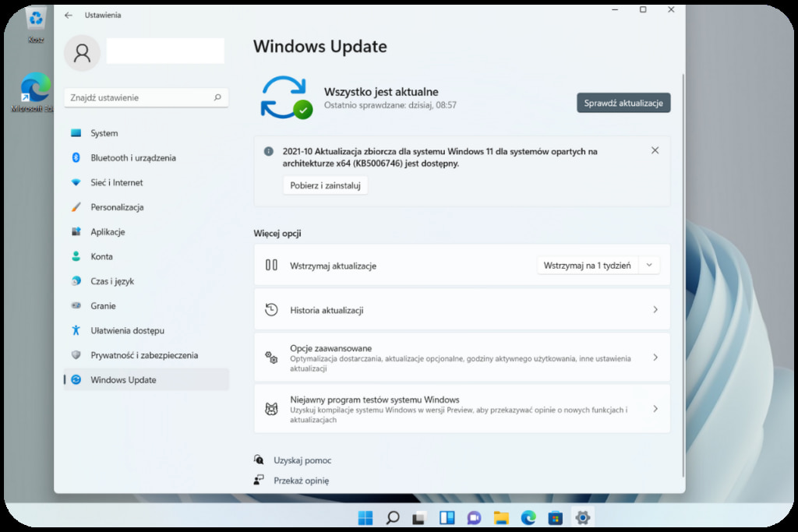Select the Microsoft Edge desktop shortcut
The image size is (798, 532).
[34, 93]
